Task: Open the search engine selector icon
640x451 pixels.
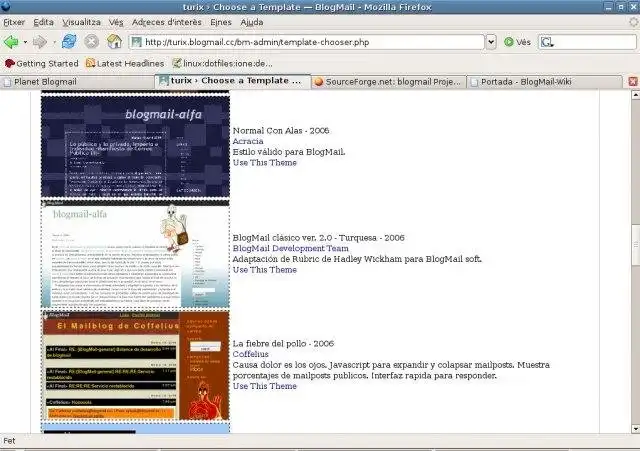Action: tap(547, 42)
